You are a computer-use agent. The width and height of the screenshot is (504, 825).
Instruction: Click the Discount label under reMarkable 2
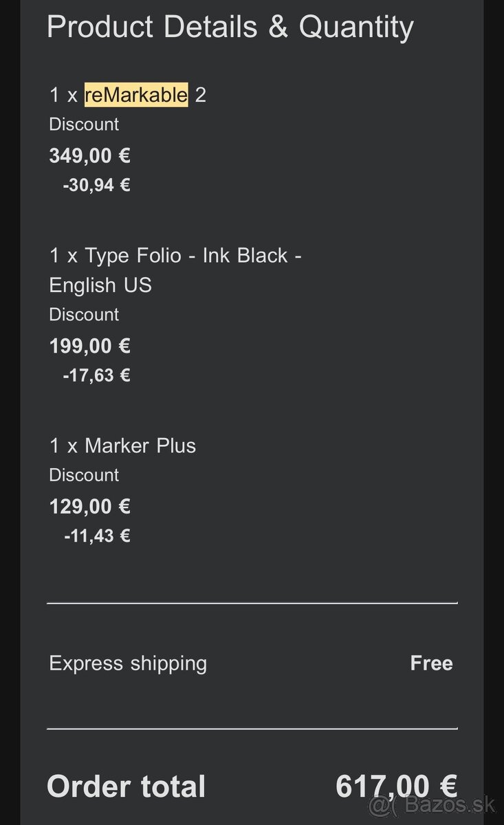pyautogui.click(x=84, y=124)
